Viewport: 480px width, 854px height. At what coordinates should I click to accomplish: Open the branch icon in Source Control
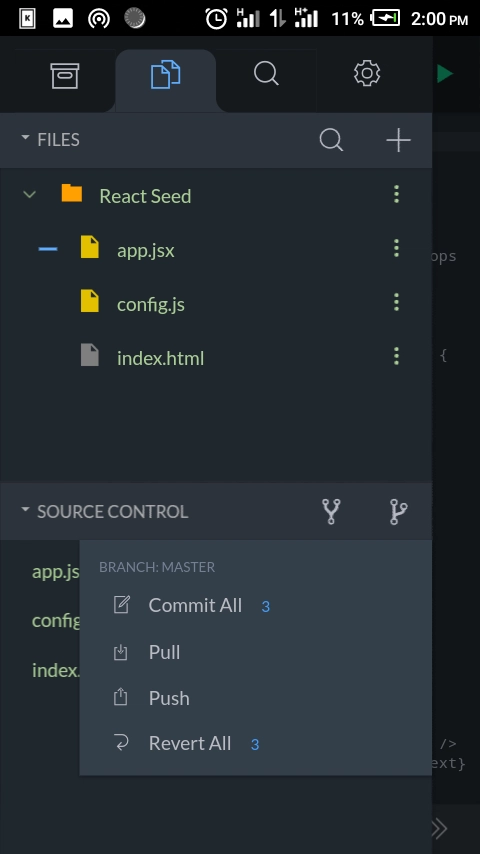398,511
